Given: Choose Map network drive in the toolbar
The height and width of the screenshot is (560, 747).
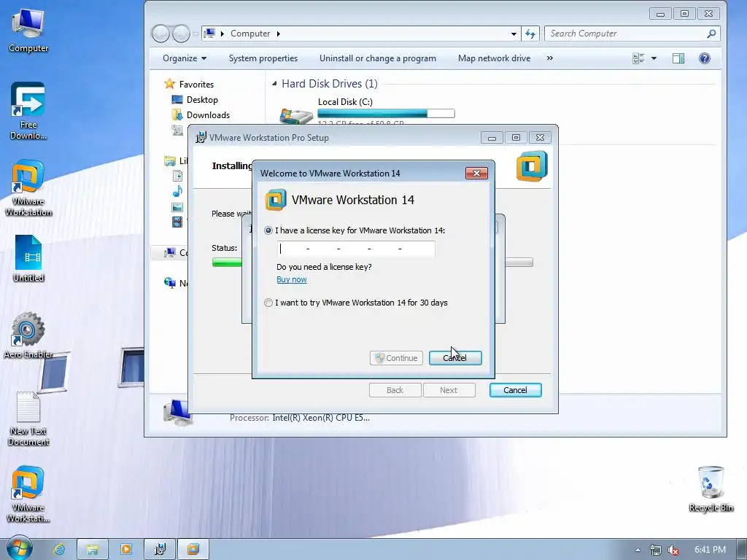Looking at the screenshot, I should pos(494,58).
